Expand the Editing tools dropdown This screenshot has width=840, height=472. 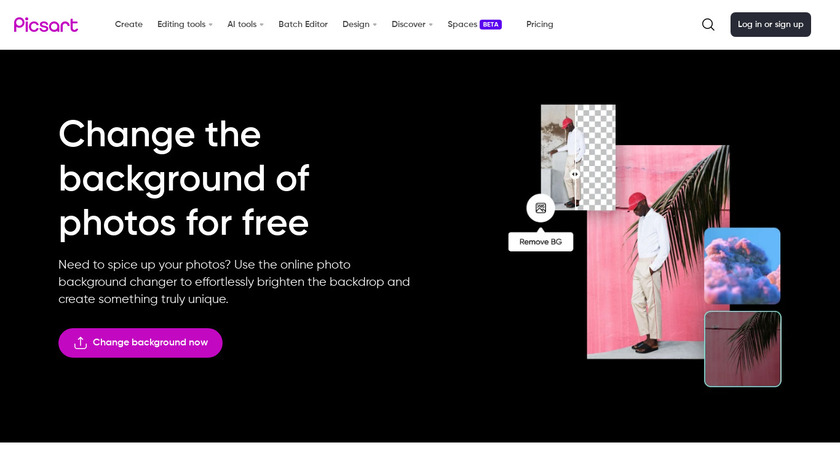pyautogui.click(x=185, y=25)
